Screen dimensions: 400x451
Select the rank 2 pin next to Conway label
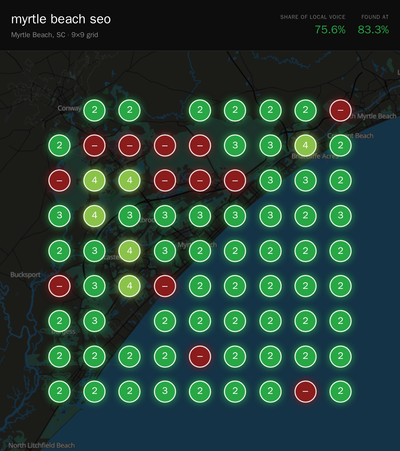(94, 110)
